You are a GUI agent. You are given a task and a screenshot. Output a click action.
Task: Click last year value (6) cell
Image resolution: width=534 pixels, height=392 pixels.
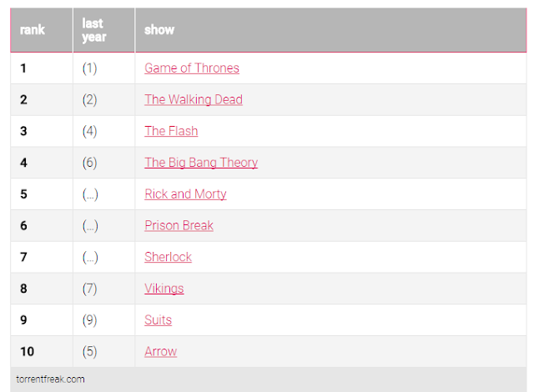pos(89,163)
